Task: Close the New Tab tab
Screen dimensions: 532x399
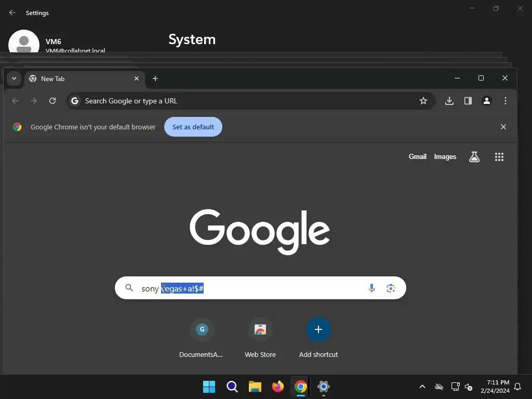Action: (137, 78)
